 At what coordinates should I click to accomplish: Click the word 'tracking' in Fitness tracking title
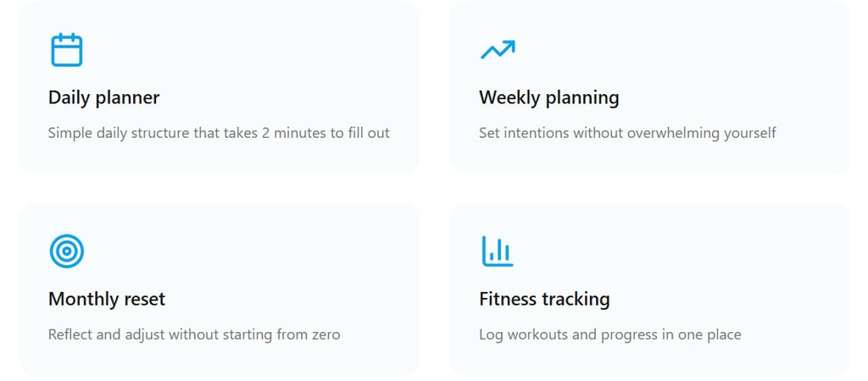pyautogui.click(x=576, y=300)
